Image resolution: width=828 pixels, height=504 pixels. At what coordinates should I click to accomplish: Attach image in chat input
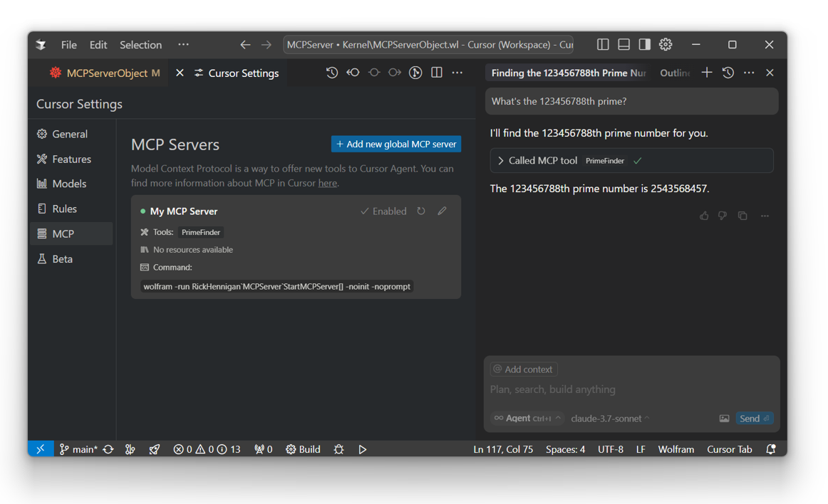[724, 419]
